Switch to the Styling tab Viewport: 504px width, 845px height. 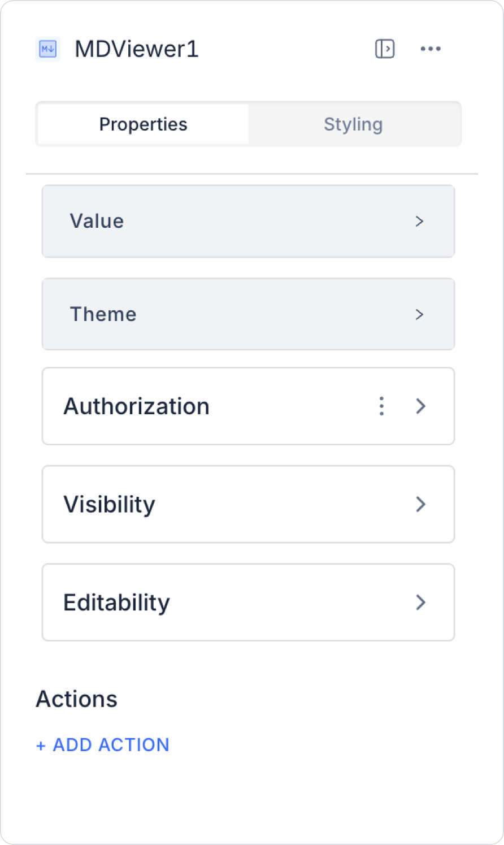(x=353, y=124)
